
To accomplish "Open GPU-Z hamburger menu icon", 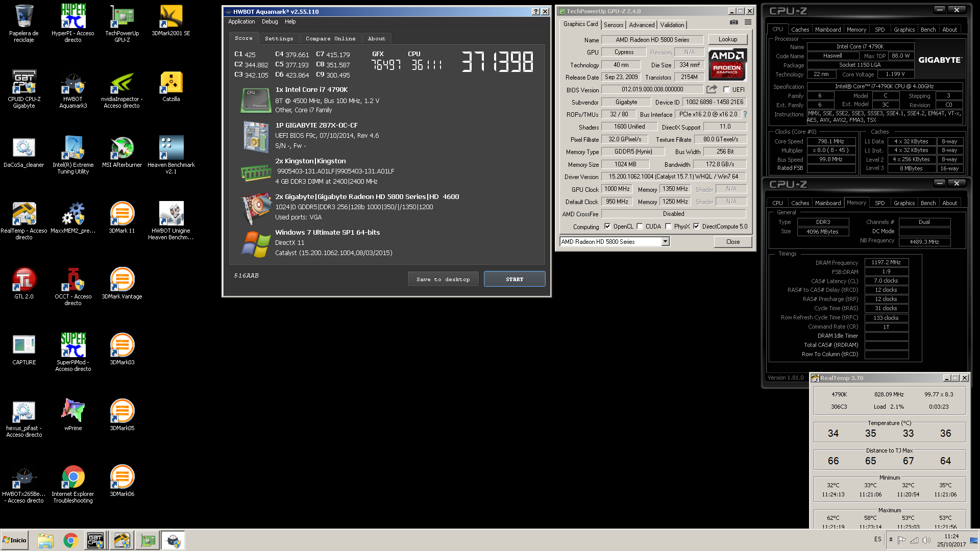I will click(748, 22).
